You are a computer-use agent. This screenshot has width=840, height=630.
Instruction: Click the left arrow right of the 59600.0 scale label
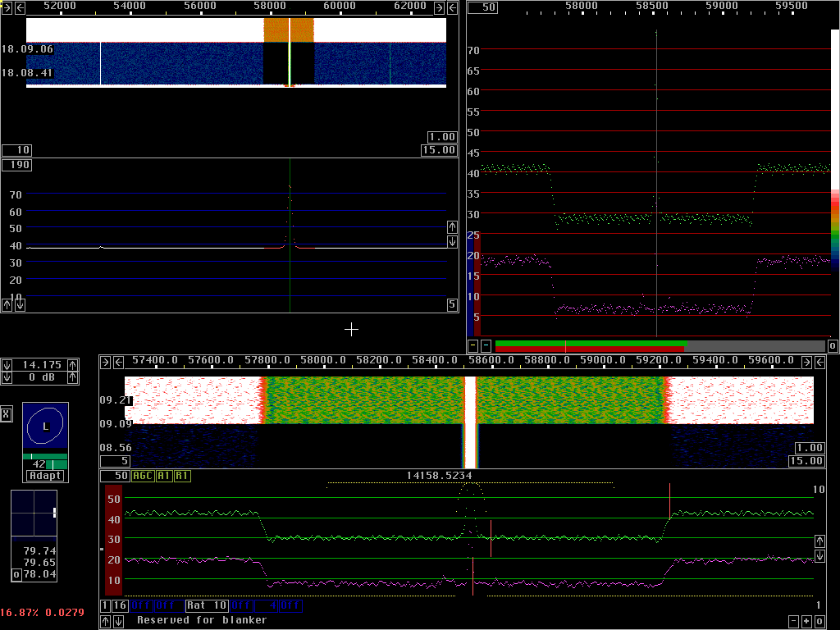click(820, 362)
